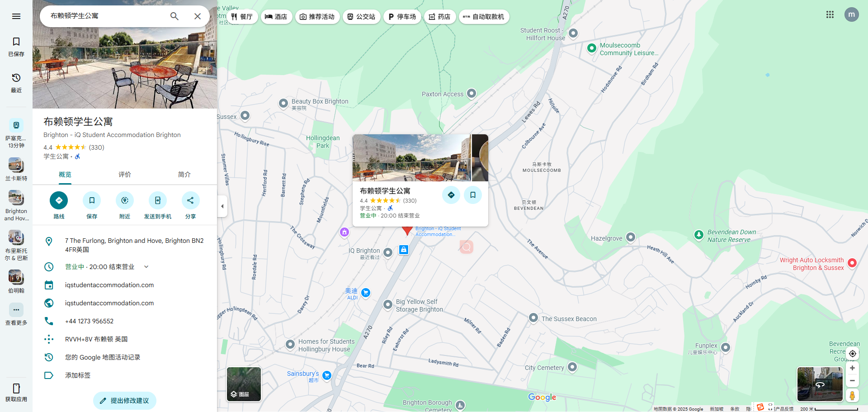
Task: Click the 路线 directions button
Action: [x=59, y=200]
